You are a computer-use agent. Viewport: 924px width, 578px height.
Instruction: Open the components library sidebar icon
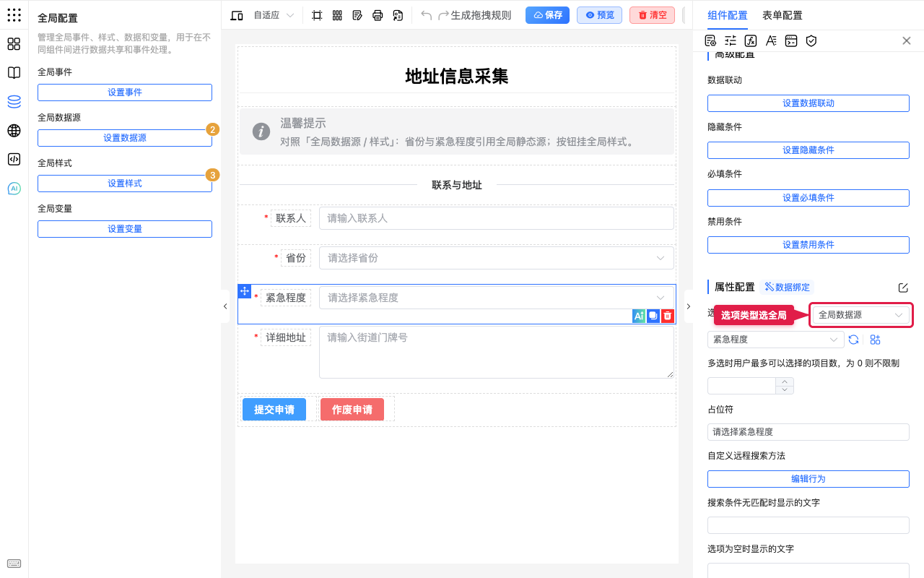14,44
